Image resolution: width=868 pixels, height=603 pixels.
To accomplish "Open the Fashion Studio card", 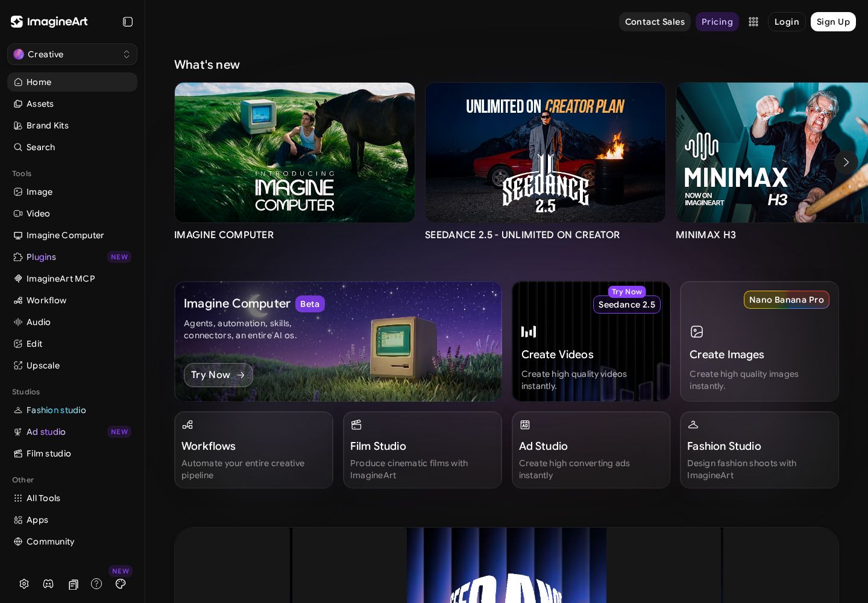I will (759, 450).
